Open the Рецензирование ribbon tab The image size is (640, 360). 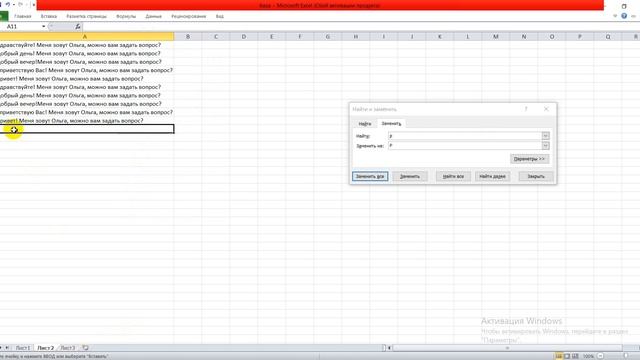[x=189, y=16]
